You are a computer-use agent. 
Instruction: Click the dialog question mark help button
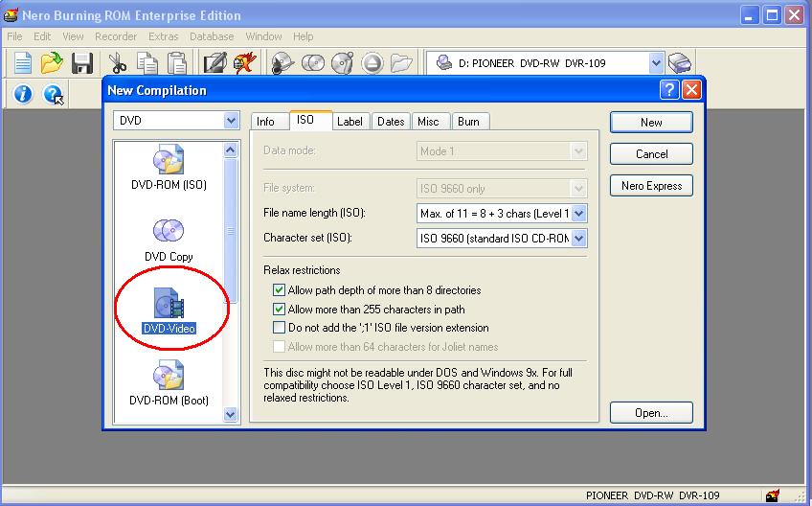(x=669, y=90)
